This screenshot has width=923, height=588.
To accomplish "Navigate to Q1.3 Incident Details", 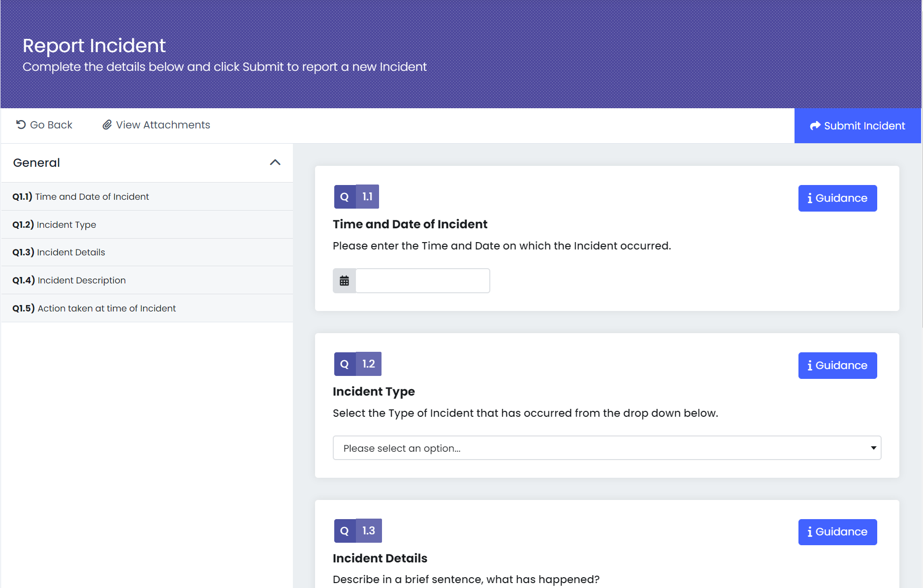I will [147, 252].
